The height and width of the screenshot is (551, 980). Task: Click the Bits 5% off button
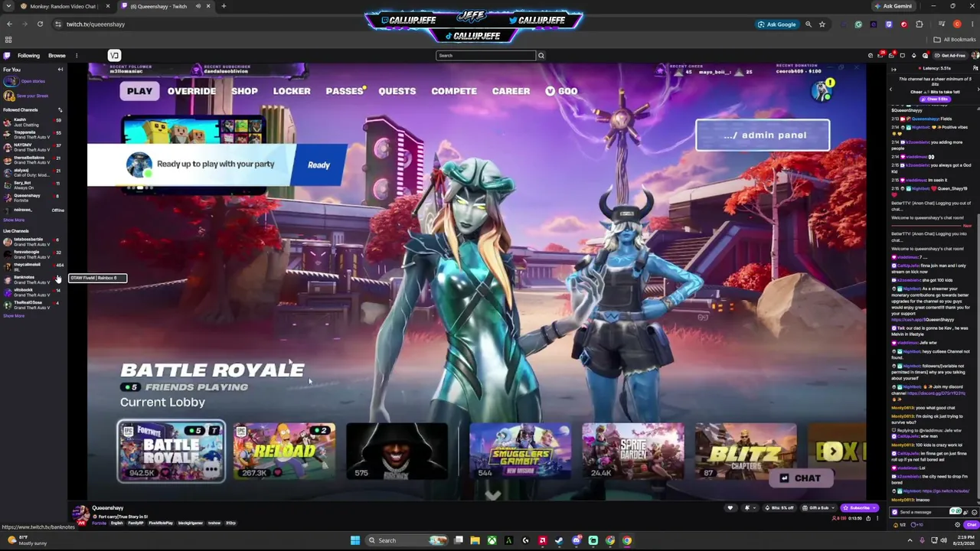(x=779, y=508)
